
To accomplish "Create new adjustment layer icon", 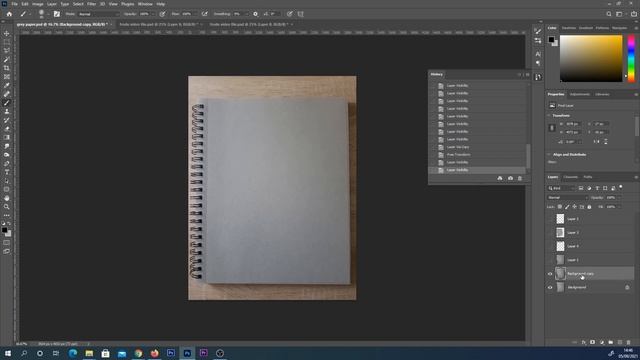I will [602, 342].
